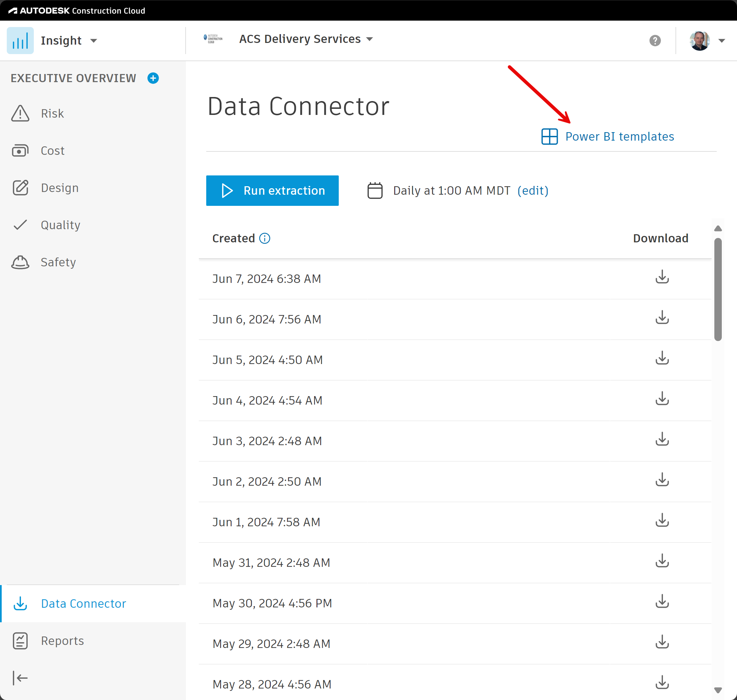Click the Run extraction button
This screenshot has height=700, width=737.
point(272,190)
